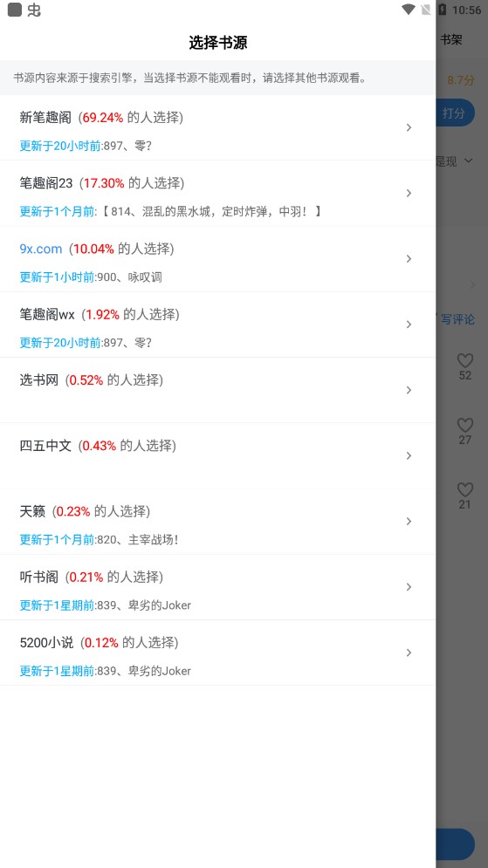The image size is (488, 868).
Task: Tap the battery icon in status bar
Action: pyautogui.click(x=442, y=10)
